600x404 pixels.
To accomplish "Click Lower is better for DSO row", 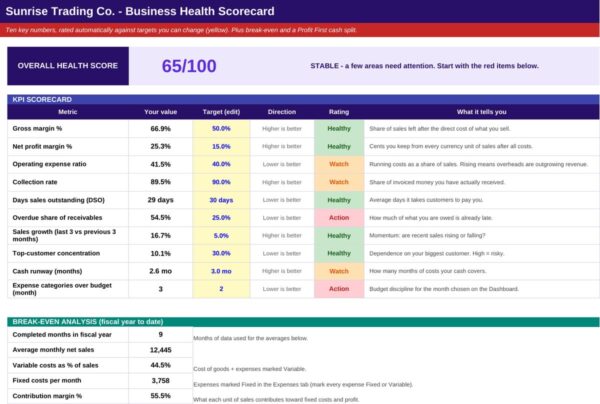I will pos(282,200).
